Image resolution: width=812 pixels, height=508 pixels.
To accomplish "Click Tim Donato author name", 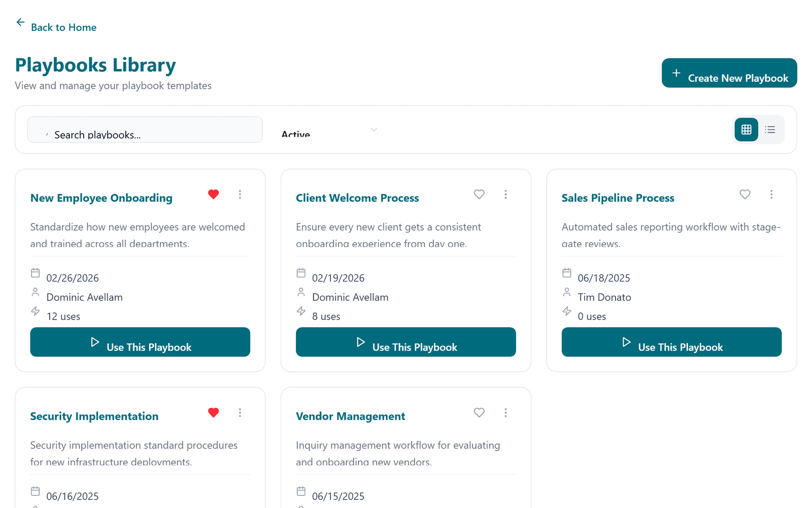I will [604, 297].
